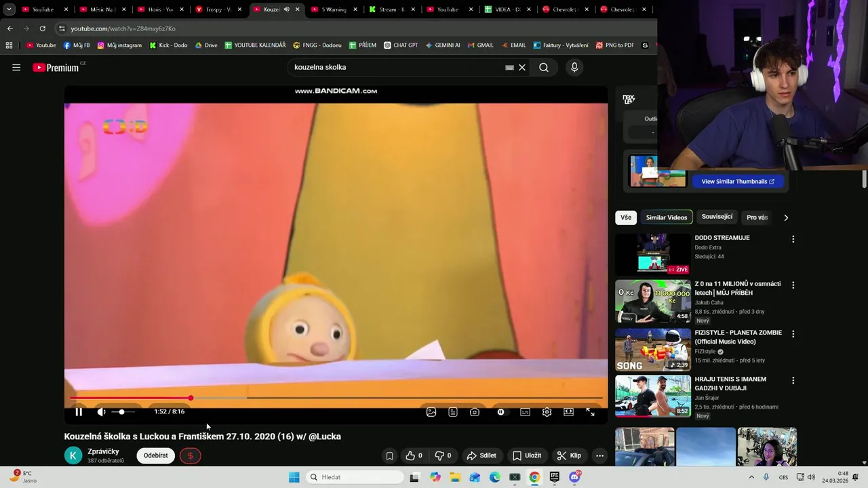Image resolution: width=868 pixels, height=488 pixels.
Task: Open options menu for DODO STREAMUJE
Action: pyautogui.click(x=793, y=239)
